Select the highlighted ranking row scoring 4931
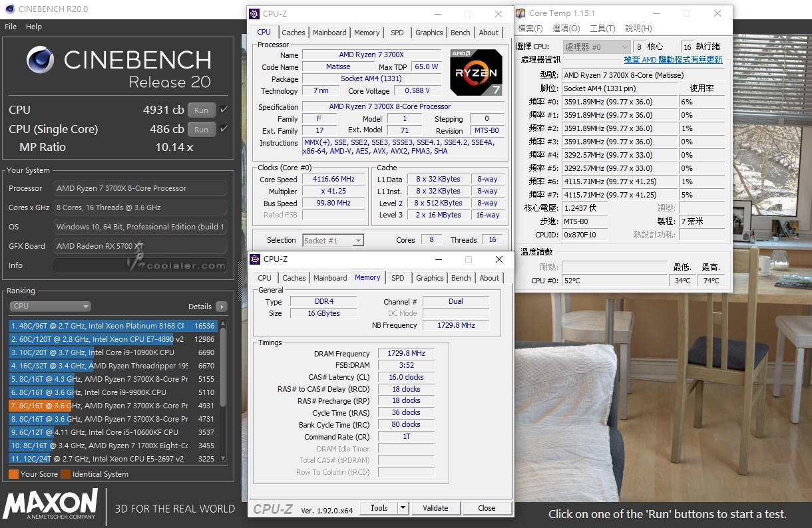 click(112, 406)
